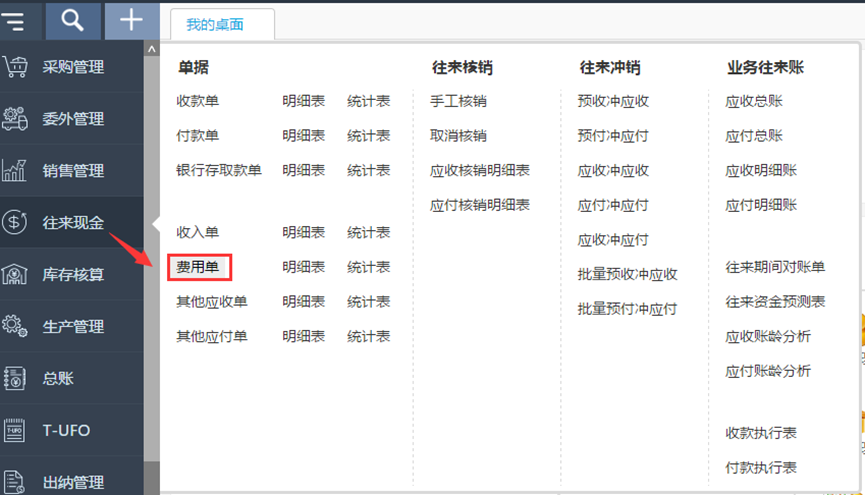Open 取消核销 function

pos(458,136)
